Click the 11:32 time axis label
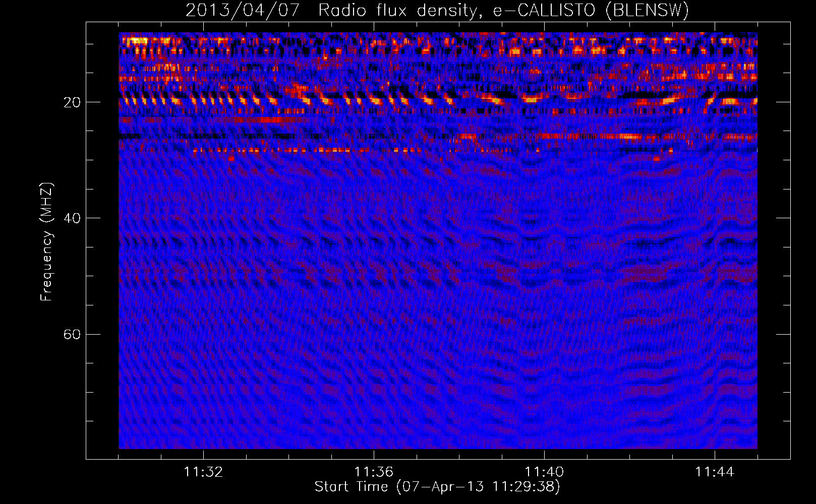Viewport: 816px width, 504px height. pyautogui.click(x=203, y=472)
